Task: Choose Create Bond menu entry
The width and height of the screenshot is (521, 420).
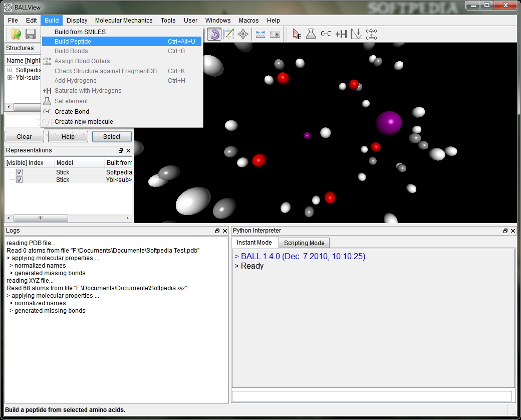Action: tap(122, 111)
